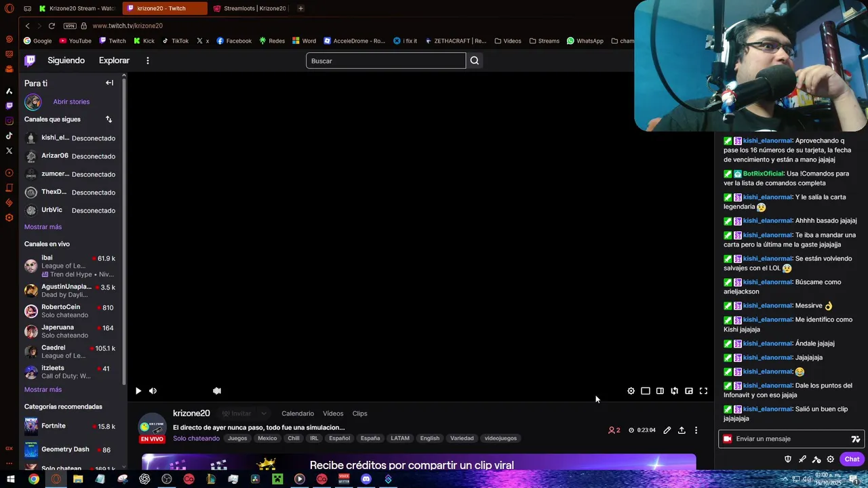Switch to Krizone20 Stream browser tab
868x488 pixels.
coord(77,8)
